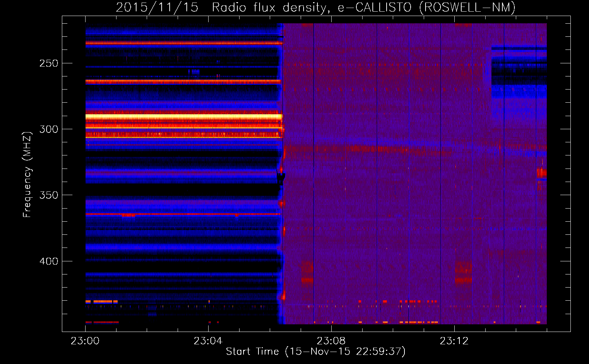Click the 23:08 time tick label
Screen dimensions: 589x364
point(331,341)
